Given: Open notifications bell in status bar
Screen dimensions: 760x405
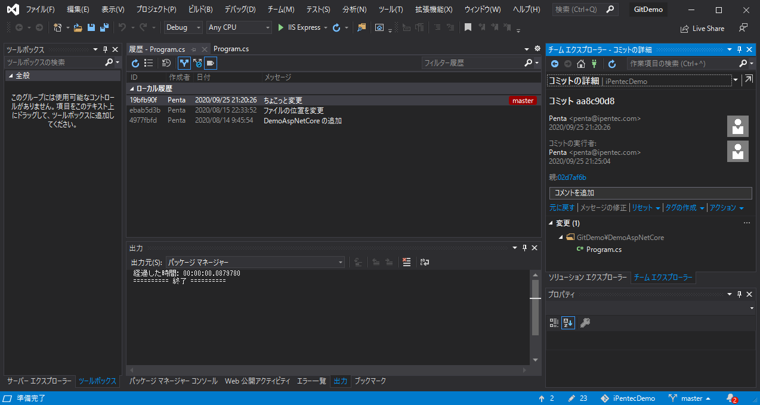Looking at the screenshot, I should click(731, 398).
